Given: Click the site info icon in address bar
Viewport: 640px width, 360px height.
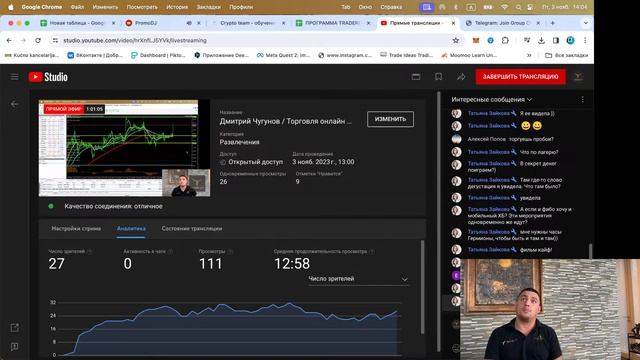Looking at the screenshot, I should (55, 40).
